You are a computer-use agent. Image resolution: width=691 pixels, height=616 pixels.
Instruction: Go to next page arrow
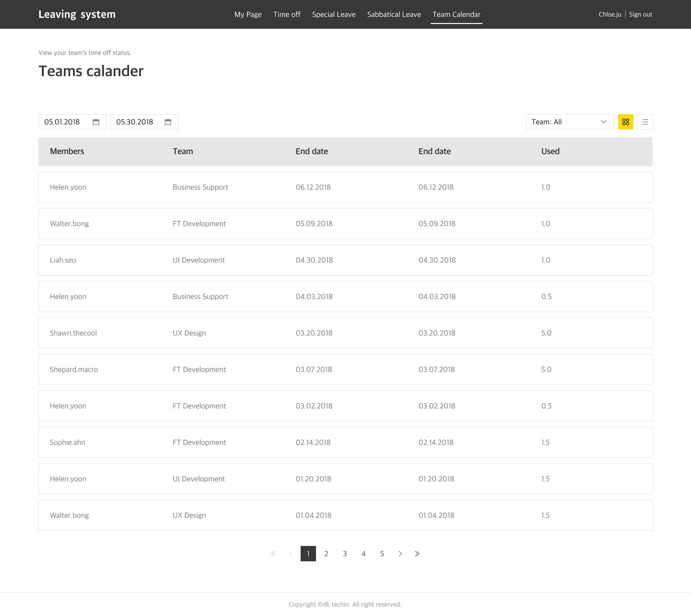[x=400, y=554]
